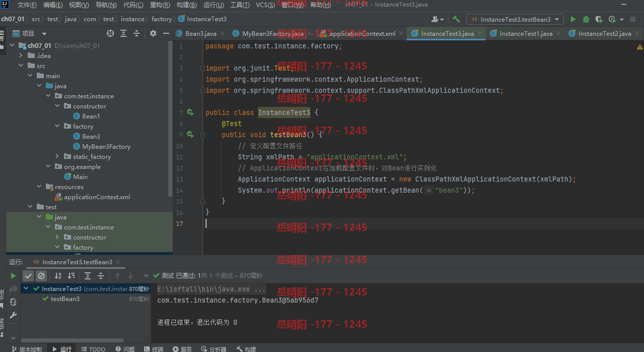644x352 pixels.
Task: Expand all in the Project panel header
Action: tap(123, 33)
